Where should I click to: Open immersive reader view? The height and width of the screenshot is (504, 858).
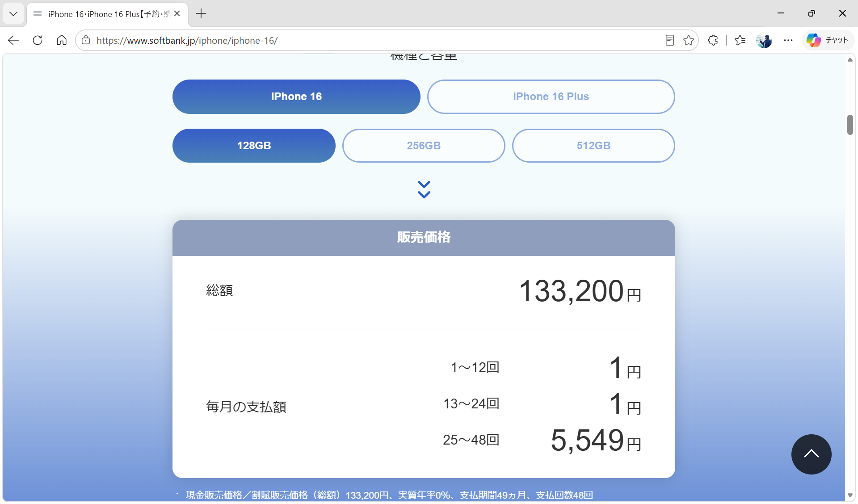pyautogui.click(x=669, y=40)
